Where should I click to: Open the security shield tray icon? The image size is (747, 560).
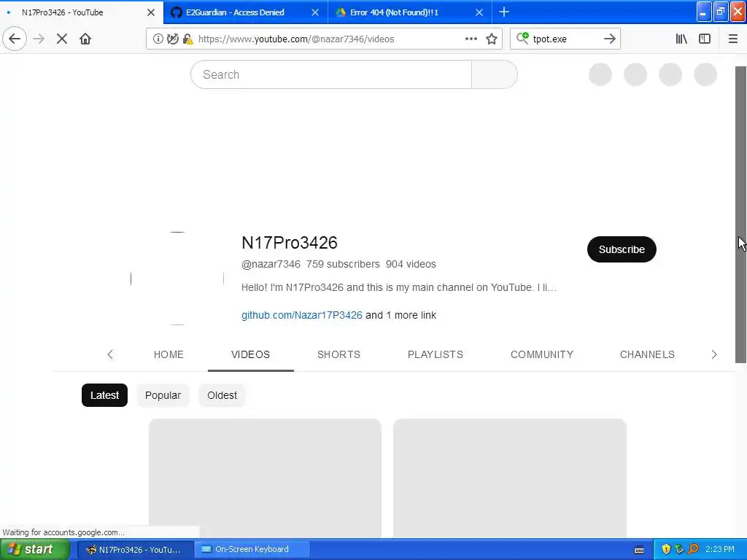pyautogui.click(x=666, y=550)
